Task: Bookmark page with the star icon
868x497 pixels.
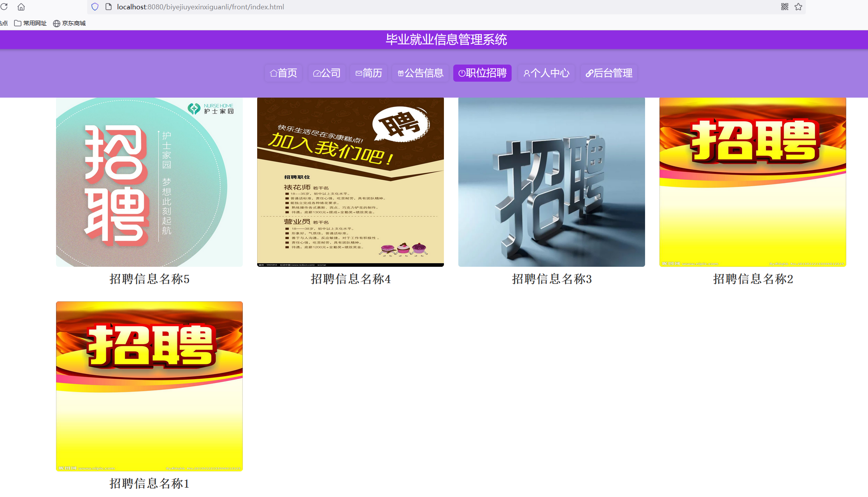Action: point(798,7)
